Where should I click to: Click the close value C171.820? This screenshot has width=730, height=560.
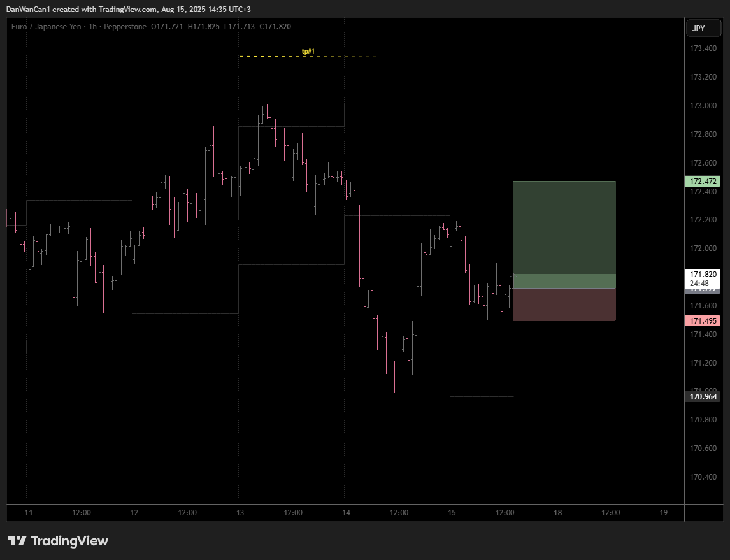pyautogui.click(x=275, y=27)
